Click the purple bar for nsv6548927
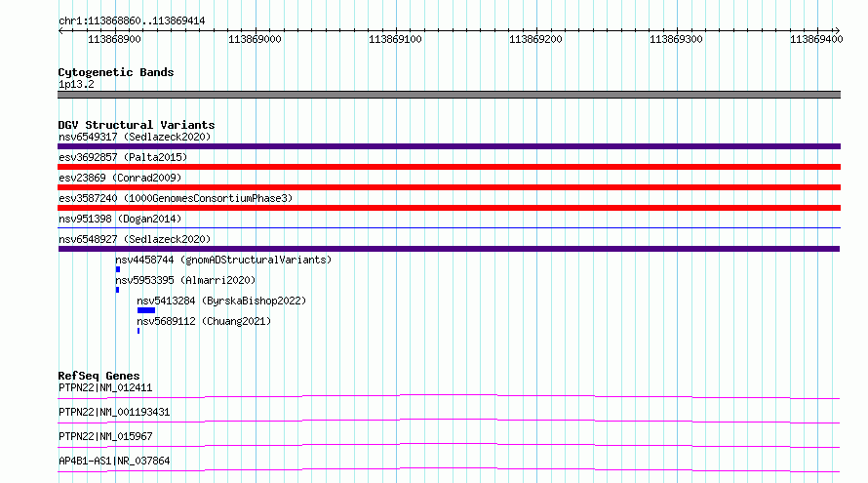868x483 pixels. [x=449, y=249]
